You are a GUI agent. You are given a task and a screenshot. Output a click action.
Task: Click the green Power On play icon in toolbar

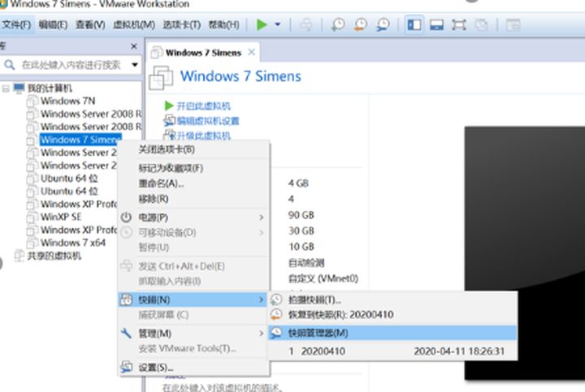(x=262, y=24)
